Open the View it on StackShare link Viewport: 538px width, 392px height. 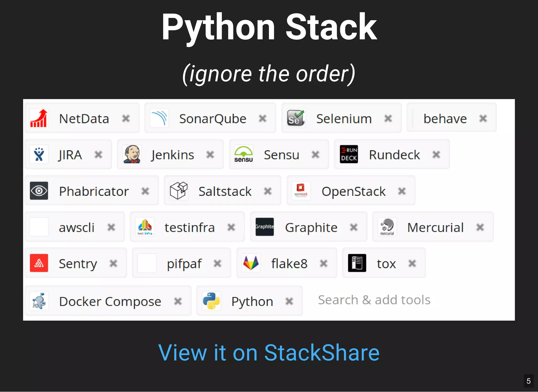(269, 353)
